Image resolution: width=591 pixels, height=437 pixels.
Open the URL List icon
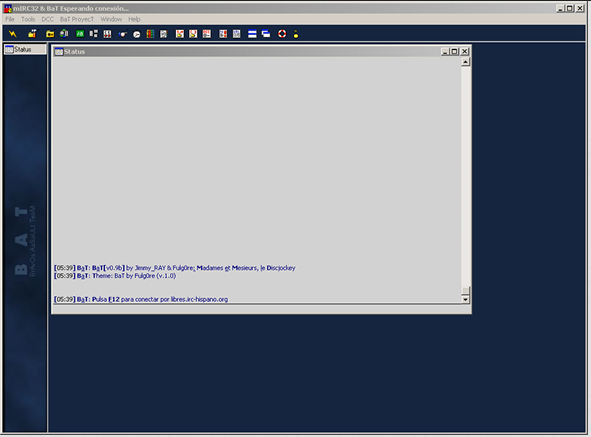[x=237, y=34]
